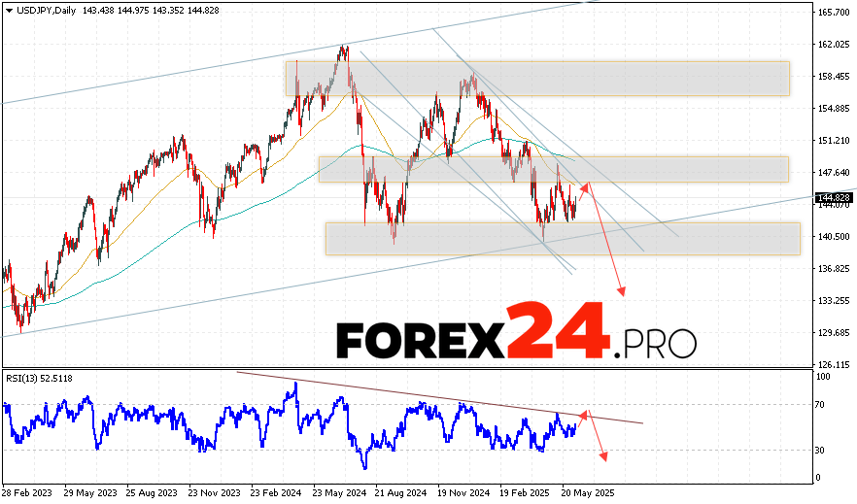Screen dimensions: 857x504
Task: Click the candlestick peak near 162.025
Action: (344, 48)
